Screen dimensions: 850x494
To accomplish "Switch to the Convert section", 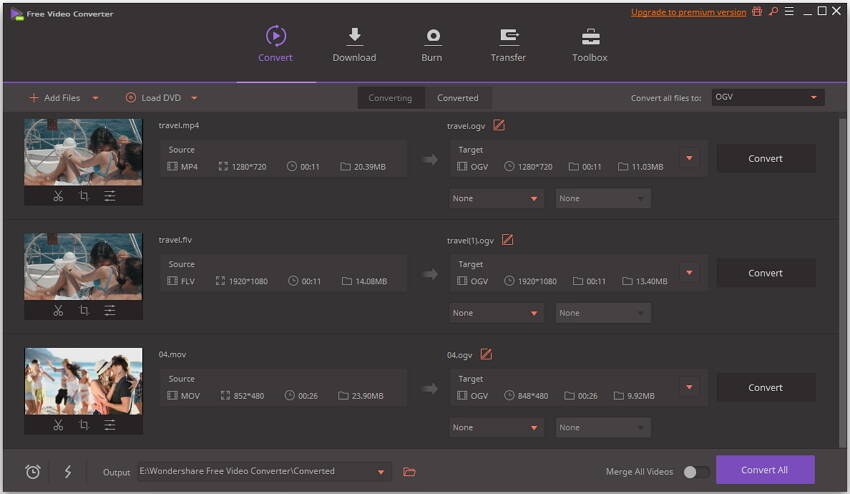I will pos(275,44).
